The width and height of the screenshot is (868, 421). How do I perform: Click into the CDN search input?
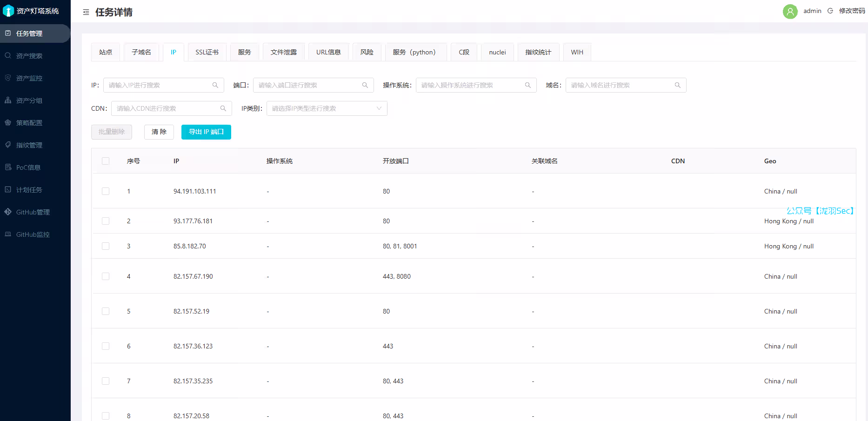(167, 108)
